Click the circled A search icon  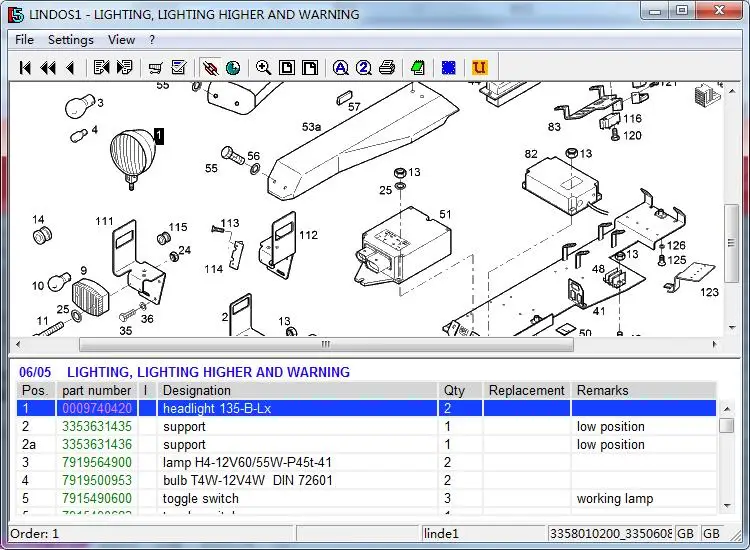(341, 67)
